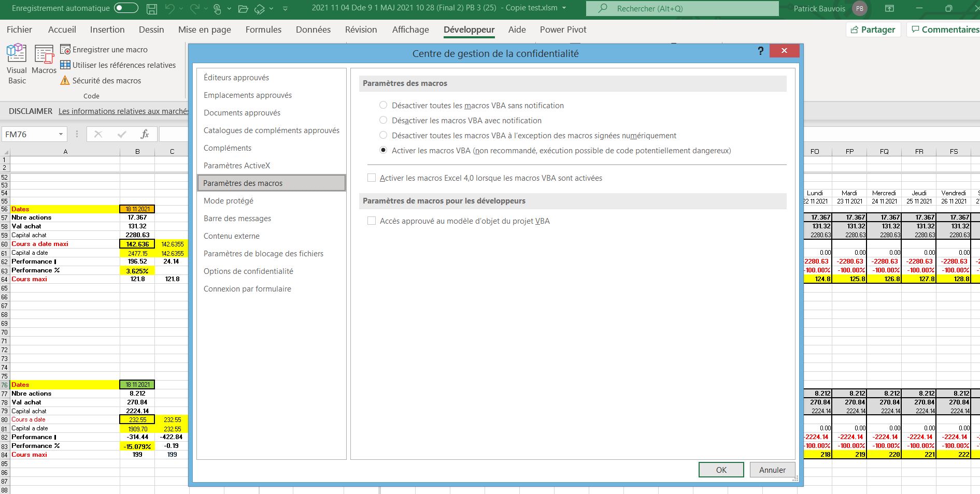Toggle Enregistrement automatique switch
The image size is (980, 494).
[x=126, y=8]
